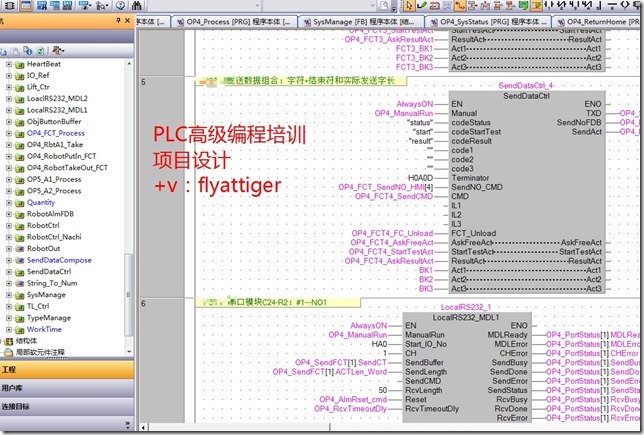
Task: Select LocalRS232_MDL1 in the tree
Action: [x=57, y=110]
